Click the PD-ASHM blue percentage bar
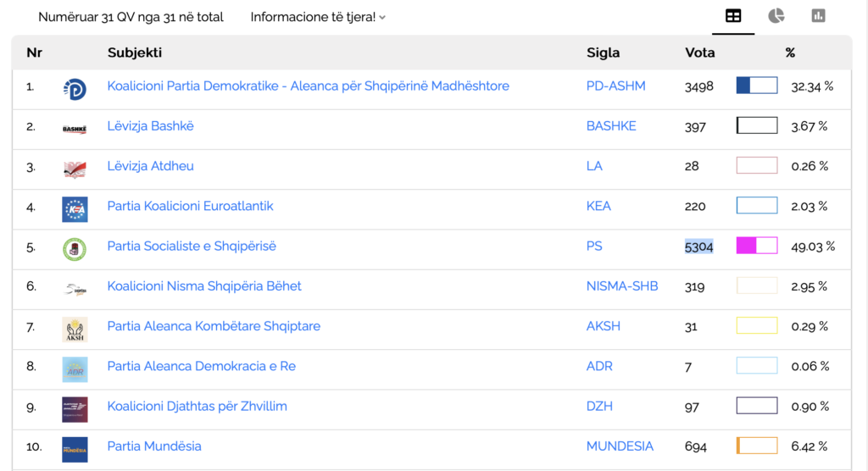This screenshot has width=868, height=471. pyautogui.click(x=756, y=86)
